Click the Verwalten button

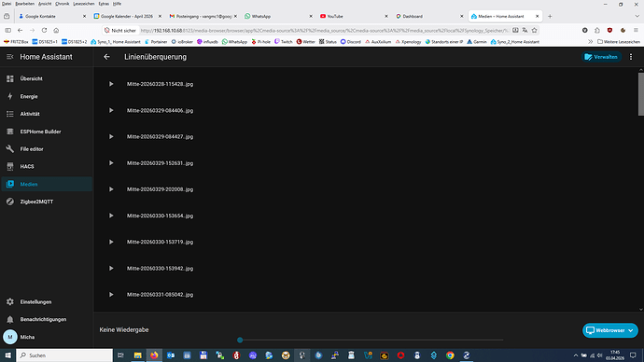click(x=602, y=57)
